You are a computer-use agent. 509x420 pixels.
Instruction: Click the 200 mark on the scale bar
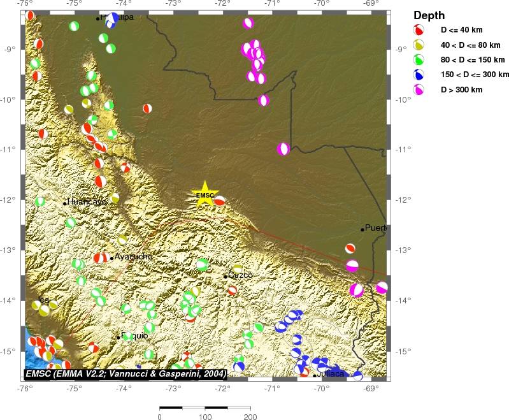250,417
